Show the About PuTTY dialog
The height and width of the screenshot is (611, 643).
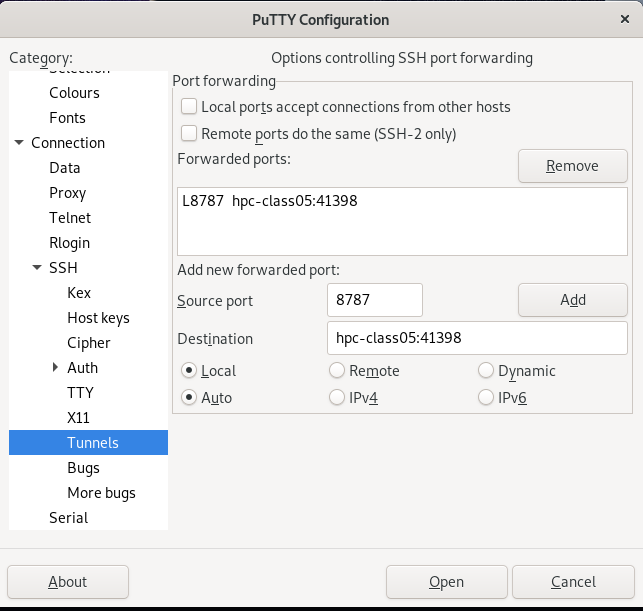coord(68,582)
